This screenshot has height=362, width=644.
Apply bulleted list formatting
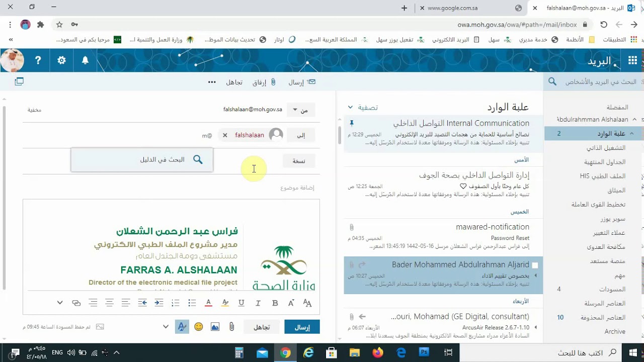(192, 303)
